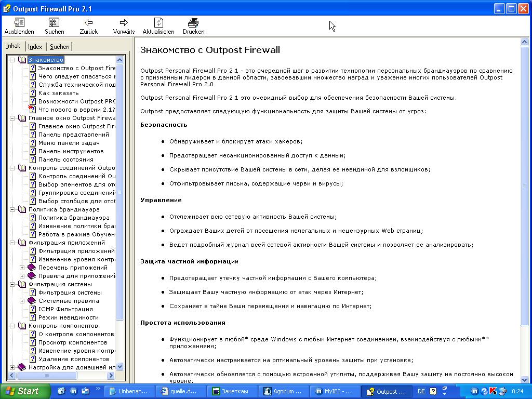This screenshot has width=532, height=399.
Task: Collapse the Контроль компонентов book
Action: click(12, 326)
